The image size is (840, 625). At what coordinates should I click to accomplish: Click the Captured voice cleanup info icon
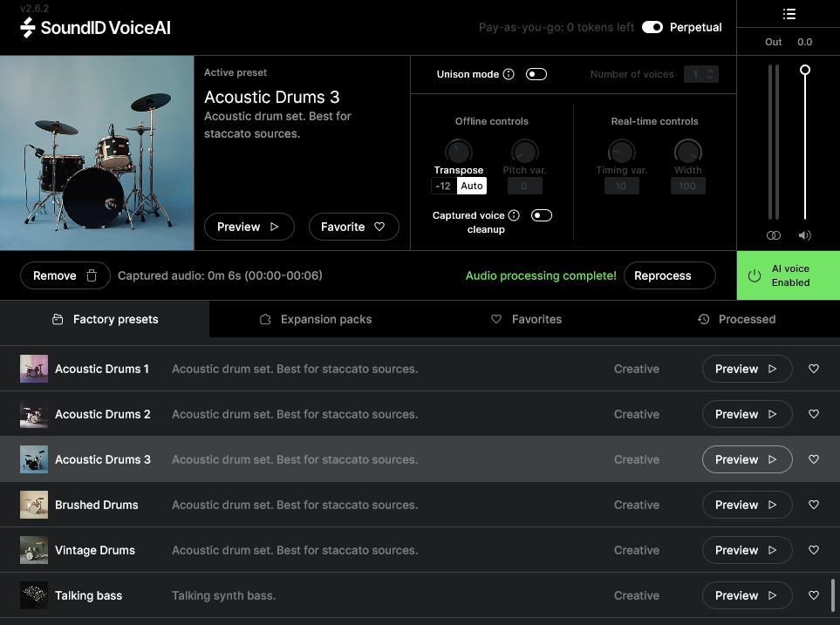[515, 215]
